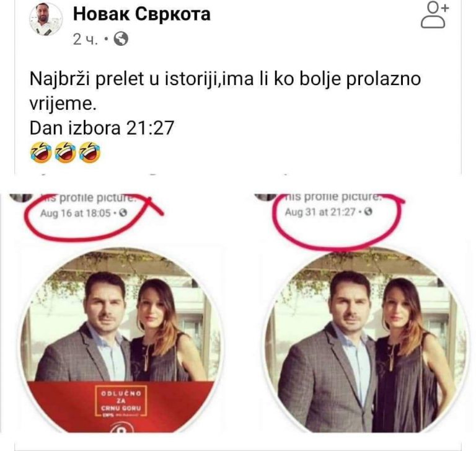
Task: View the profile photo without the red banner
Action: tap(366, 341)
